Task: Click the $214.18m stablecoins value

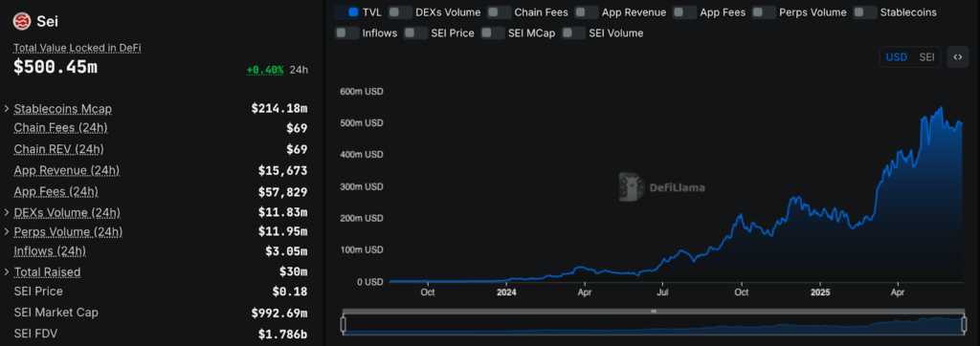Action: [x=279, y=109]
